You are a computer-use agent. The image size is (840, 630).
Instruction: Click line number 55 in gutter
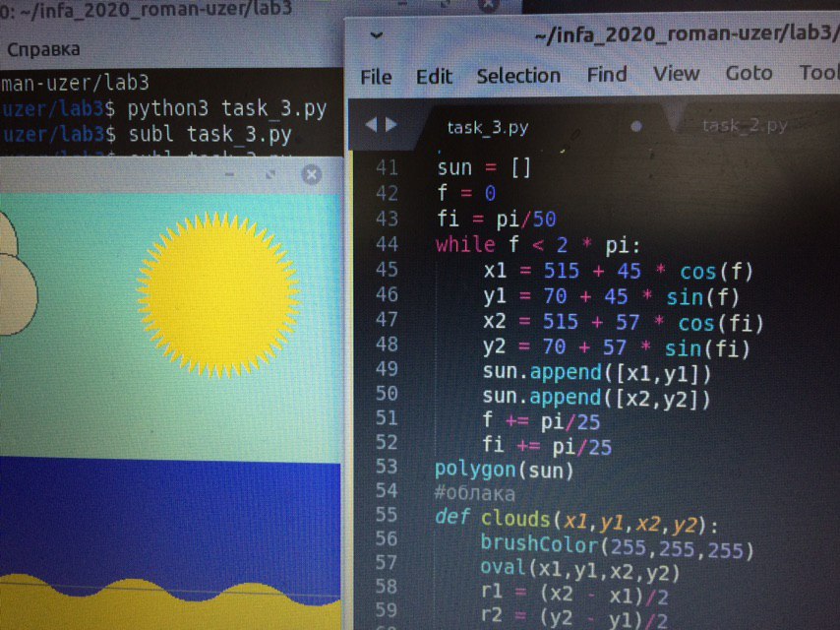(387, 515)
